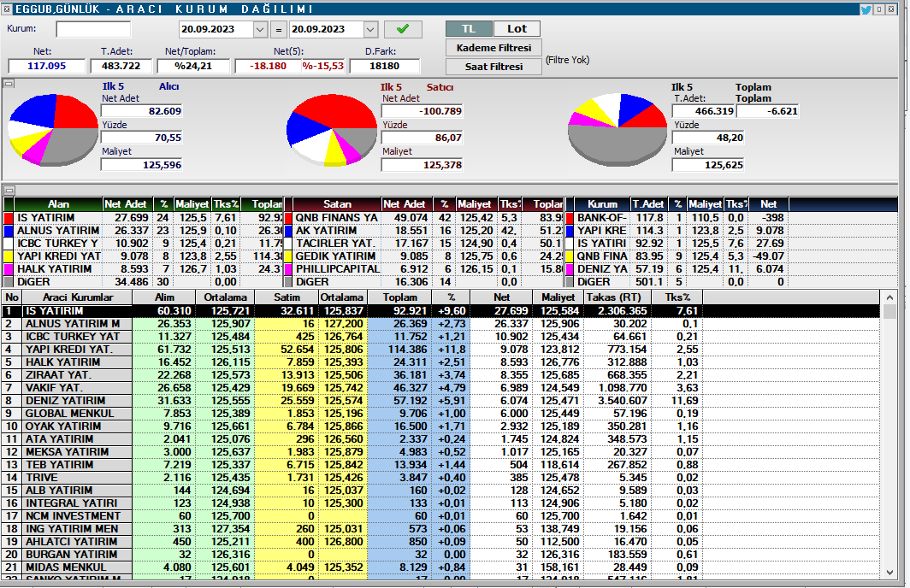Select the DENIZ YATIRIM row
The width and height of the screenshot is (910, 588).
440,401
